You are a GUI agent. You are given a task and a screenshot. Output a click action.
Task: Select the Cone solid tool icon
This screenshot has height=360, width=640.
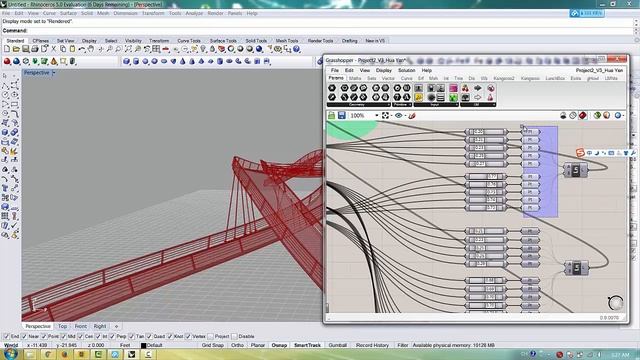pyautogui.click(x=182, y=62)
